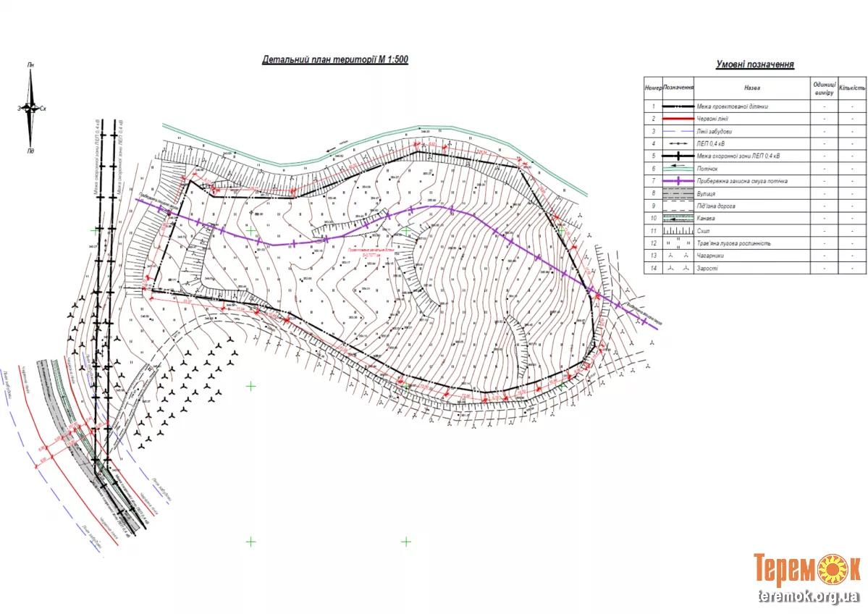This screenshot has height=614, width=868.
Task: Click the Одиниці виміру column header
Action: click(825, 88)
